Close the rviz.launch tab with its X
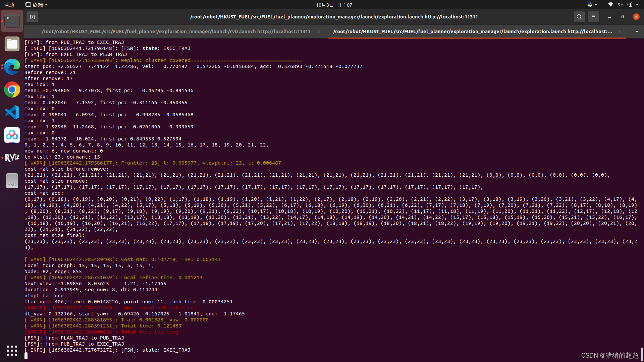Image resolution: width=644 pixels, height=362 pixels. tap(318, 31)
